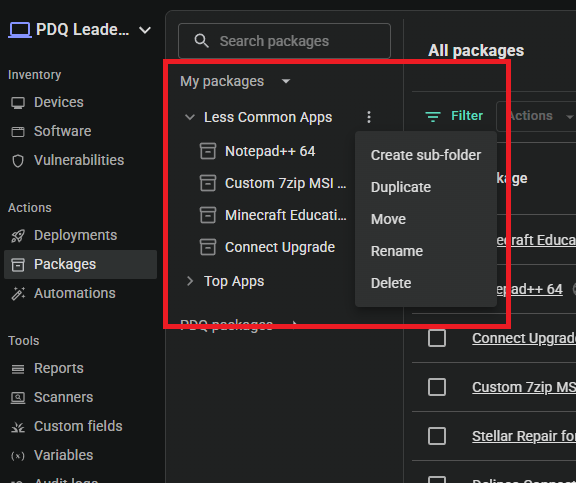This screenshot has height=483, width=576.
Task: Click the PDQ laptop logo icon
Action: pyautogui.click(x=20, y=30)
